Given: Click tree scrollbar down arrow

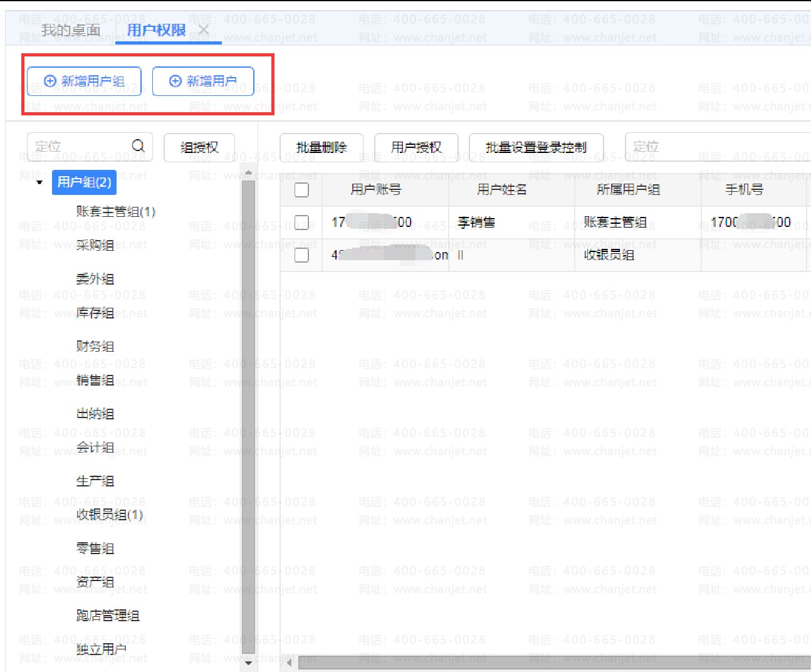Looking at the screenshot, I should (x=248, y=663).
